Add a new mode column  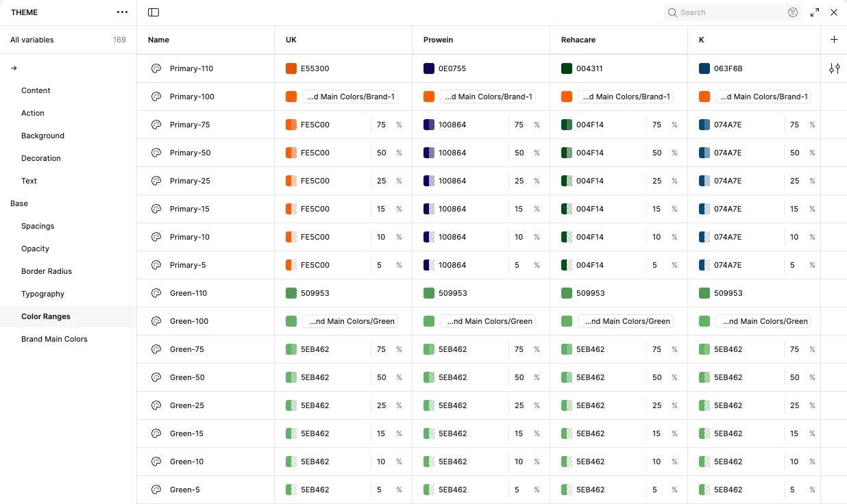pos(834,40)
